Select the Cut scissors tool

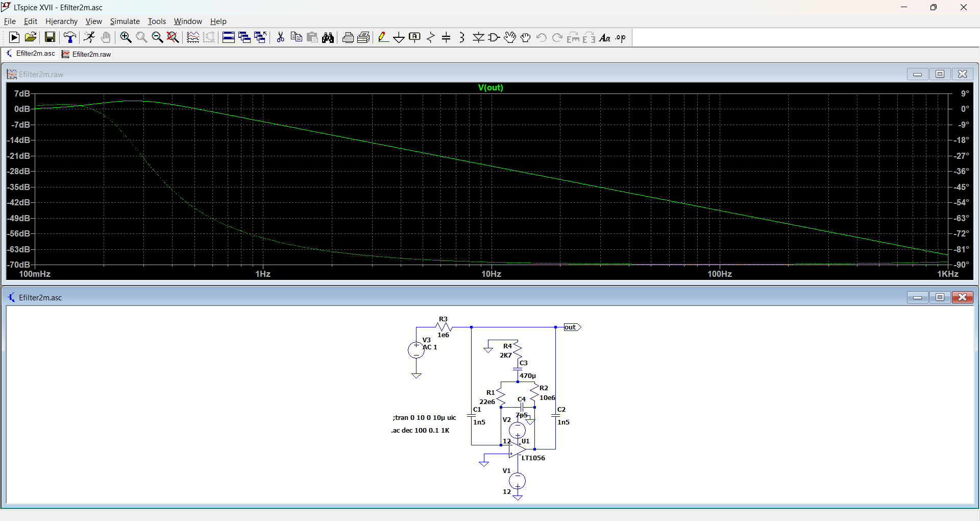280,37
